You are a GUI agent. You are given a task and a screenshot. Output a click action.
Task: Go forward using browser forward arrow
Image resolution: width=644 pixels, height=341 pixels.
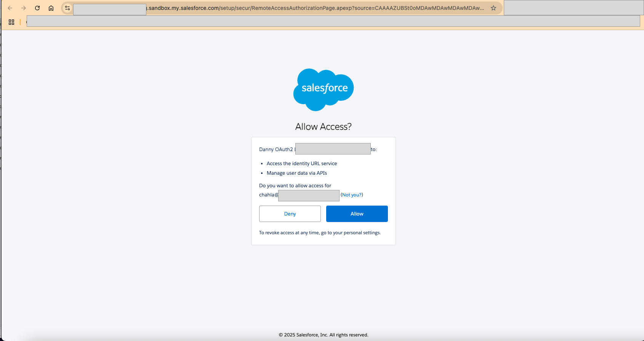pos(24,8)
